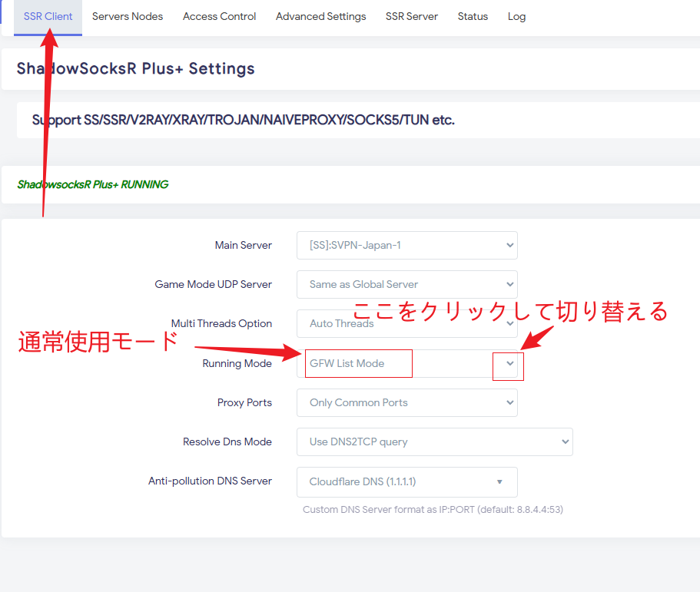Image resolution: width=700 pixels, height=592 pixels.
Task: Click the ここをクリックして切り替える annotation text
Action: point(509,311)
